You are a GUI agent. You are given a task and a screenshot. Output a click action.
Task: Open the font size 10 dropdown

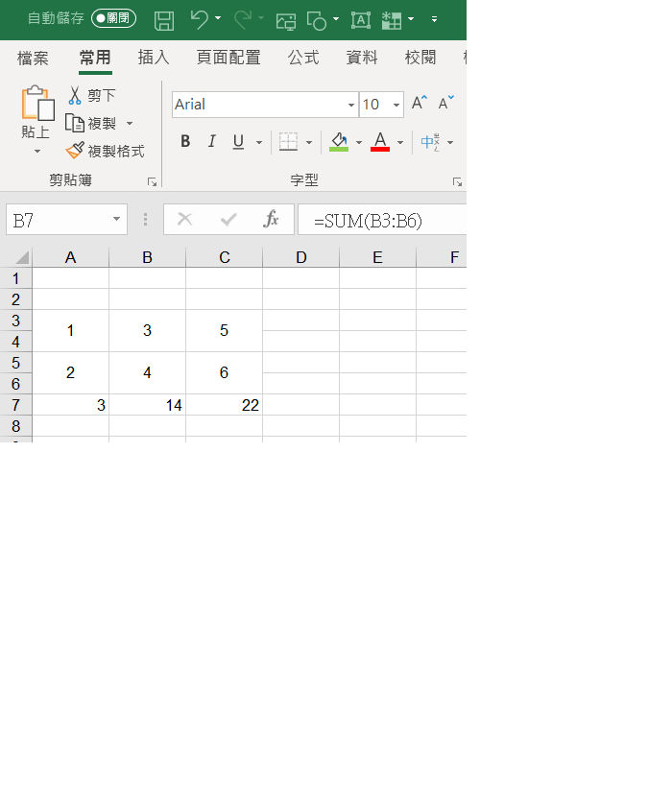396,105
